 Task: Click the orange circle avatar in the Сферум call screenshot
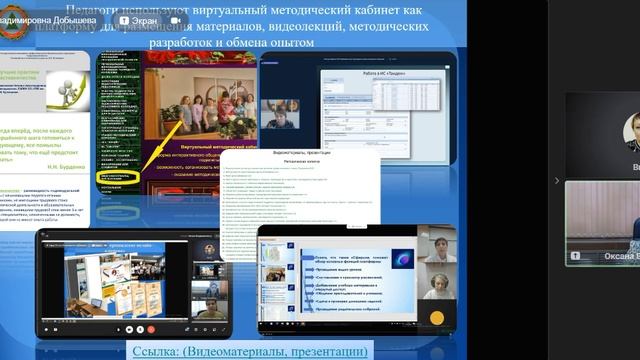coord(437,318)
